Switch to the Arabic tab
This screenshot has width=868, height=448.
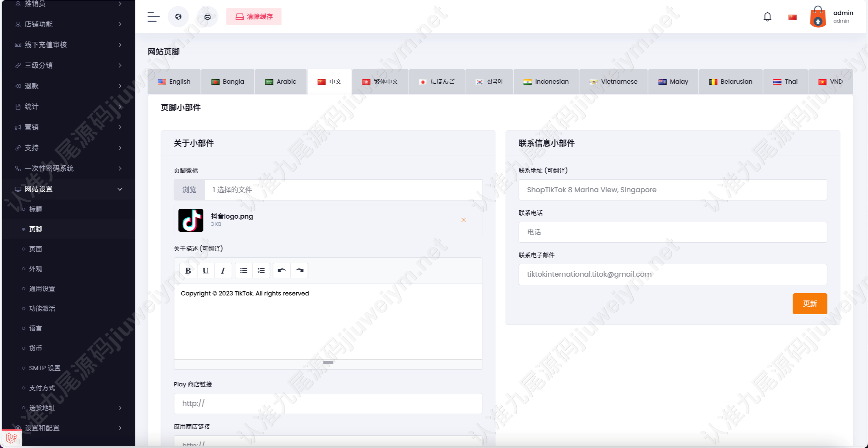(x=281, y=82)
